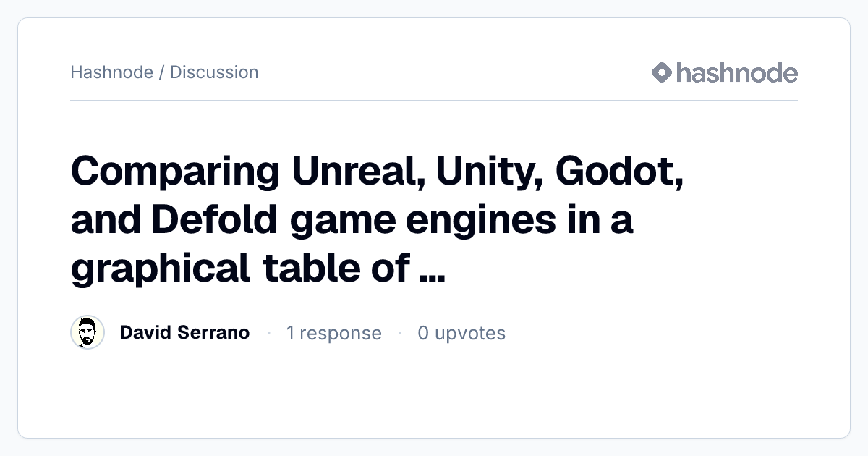Click the slash separator in breadcrumb
The height and width of the screenshot is (456, 868).
[x=162, y=72]
